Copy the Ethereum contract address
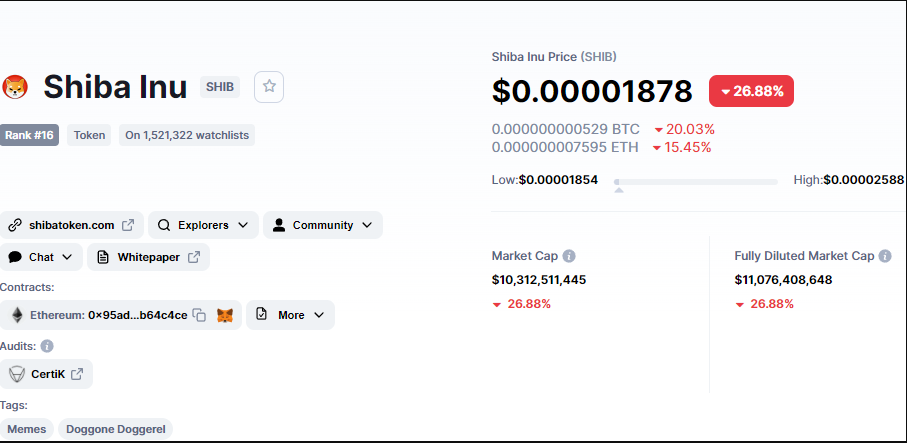 tap(200, 315)
